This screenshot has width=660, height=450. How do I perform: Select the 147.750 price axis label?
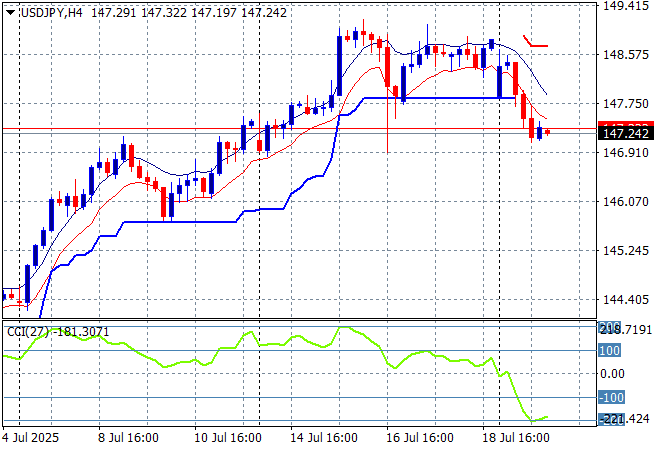tap(626, 104)
